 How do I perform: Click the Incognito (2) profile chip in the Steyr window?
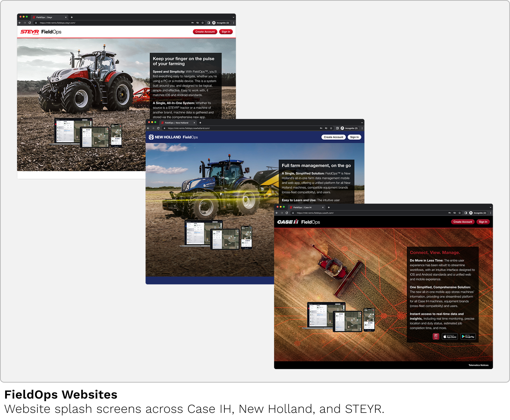click(x=221, y=23)
